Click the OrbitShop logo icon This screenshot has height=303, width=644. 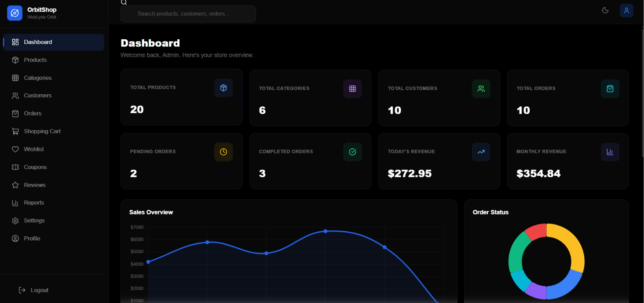(14, 13)
